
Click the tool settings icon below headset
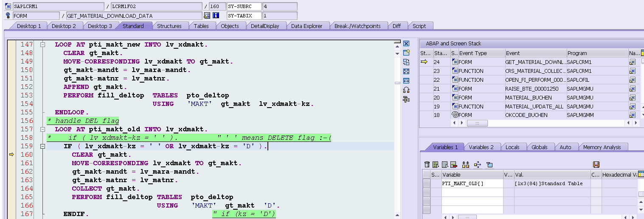[406, 100]
